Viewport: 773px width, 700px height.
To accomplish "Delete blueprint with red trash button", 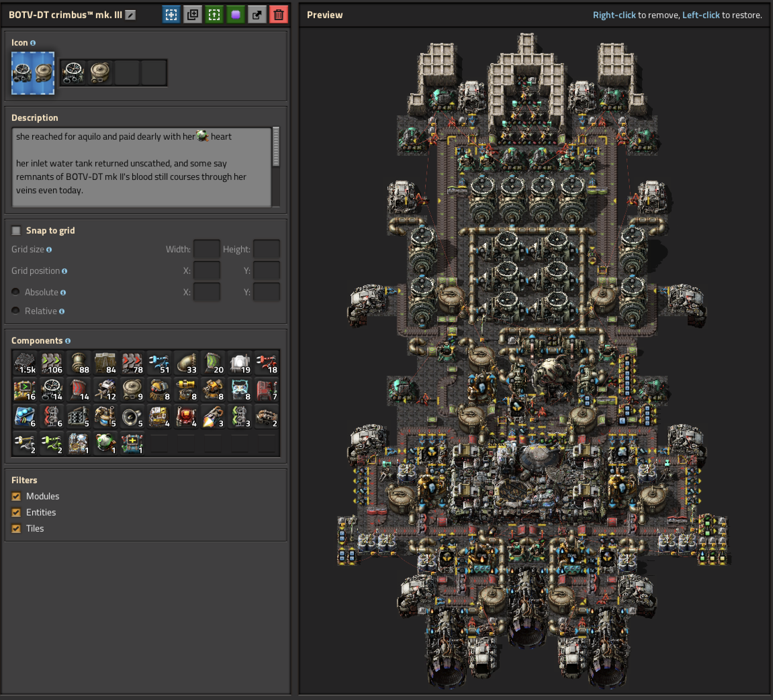I will [x=278, y=15].
